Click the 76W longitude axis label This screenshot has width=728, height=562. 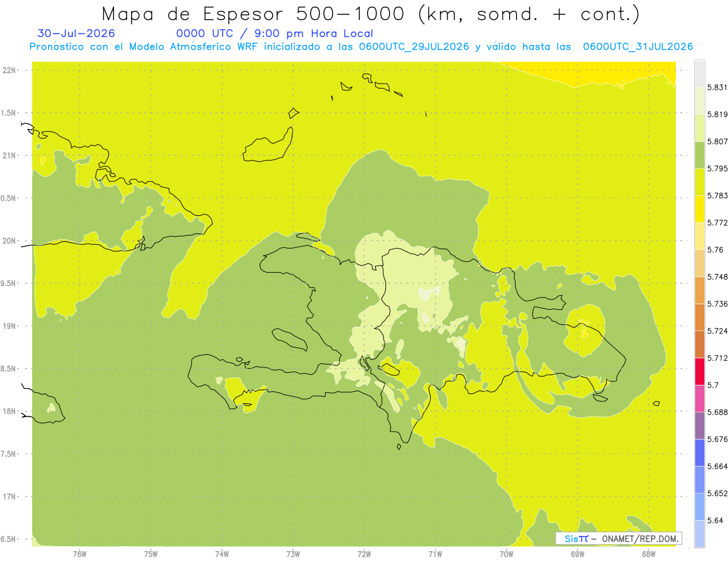pyautogui.click(x=79, y=554)
